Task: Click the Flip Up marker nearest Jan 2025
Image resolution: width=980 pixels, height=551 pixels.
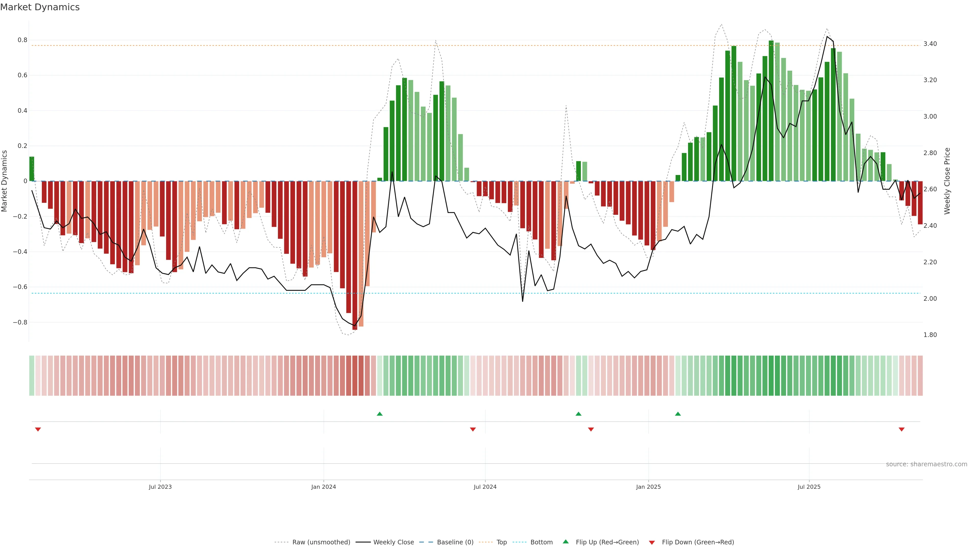Action: pos(678,414)
